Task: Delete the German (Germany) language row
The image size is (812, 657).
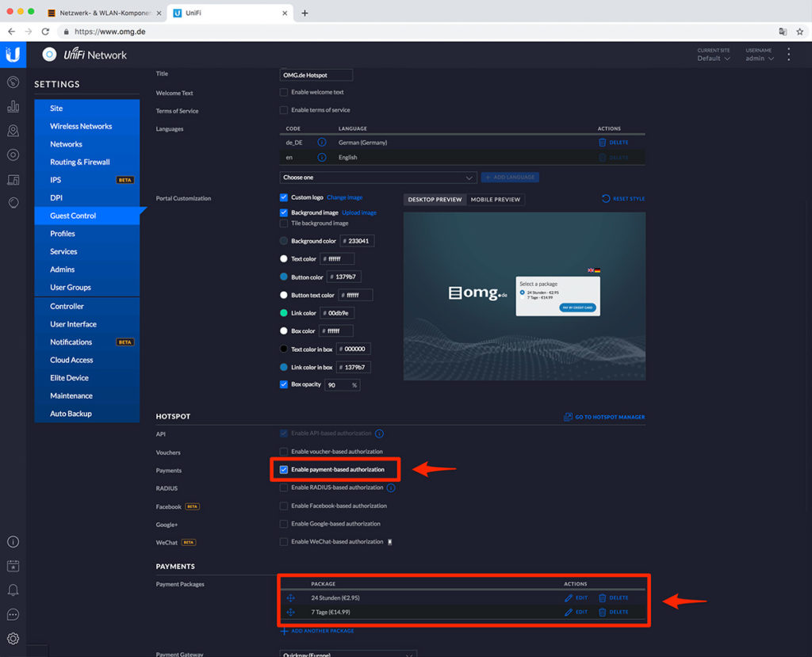Action: (614, 143)
